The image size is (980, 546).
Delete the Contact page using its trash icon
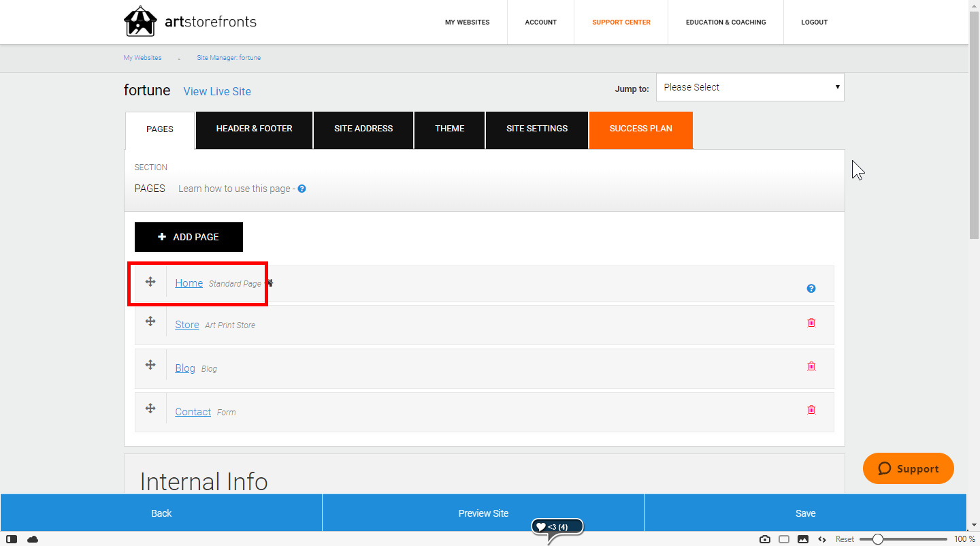[811, 409]
